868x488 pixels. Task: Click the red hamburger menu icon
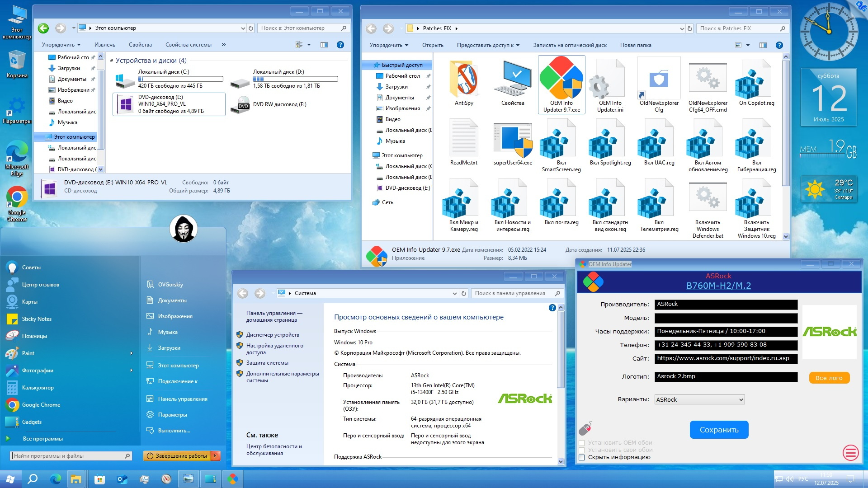pos(850,452)
